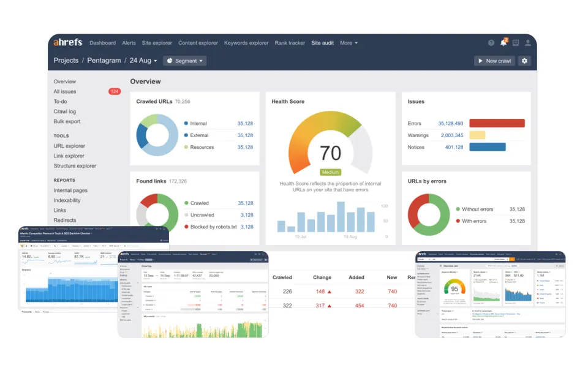588x381 pixels.
Task: Open the To-do list in sidebar
Action: pos(60,101)
